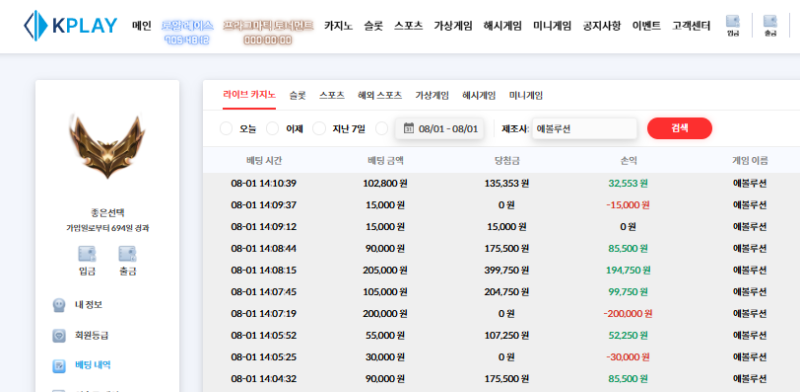
Task: Open the 내 정보 link in the sidebar
Action: click(89, 305)
